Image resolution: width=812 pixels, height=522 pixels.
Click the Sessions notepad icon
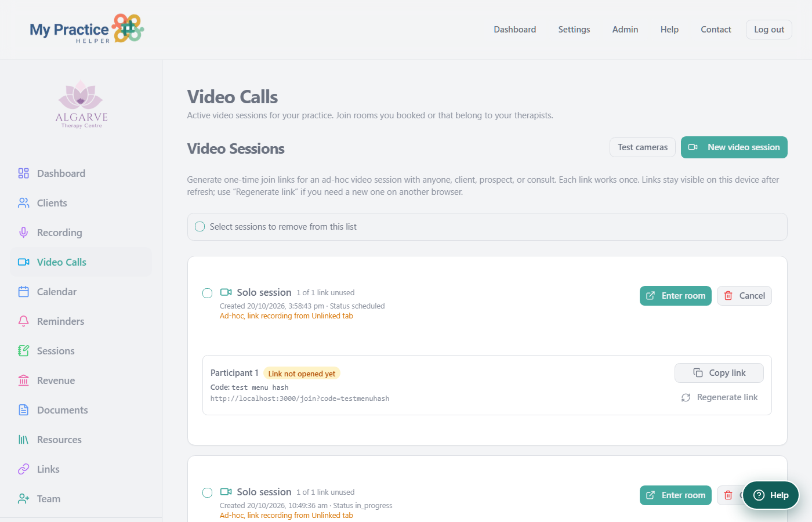[23, 351]
